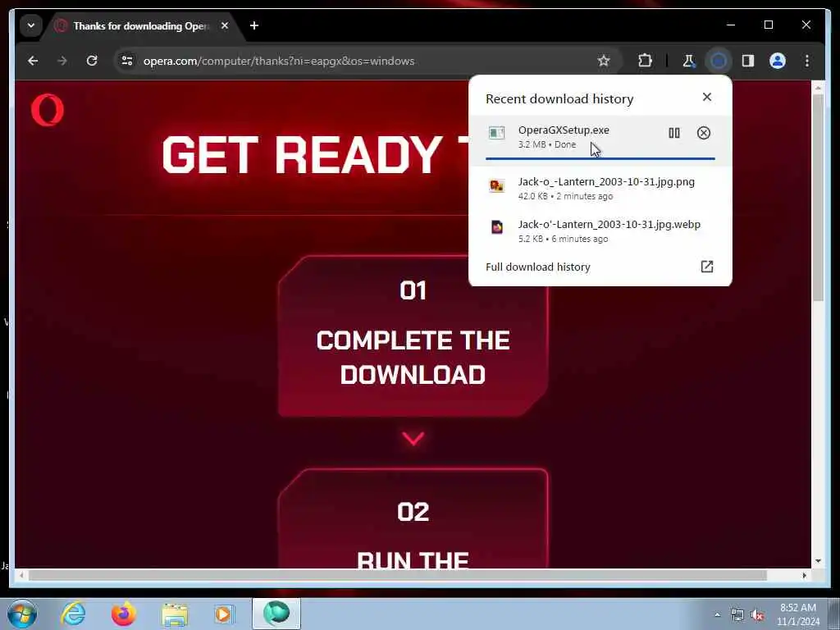Open the Chrome three-dot menu
Screen dimensions: 840x630
807,61
